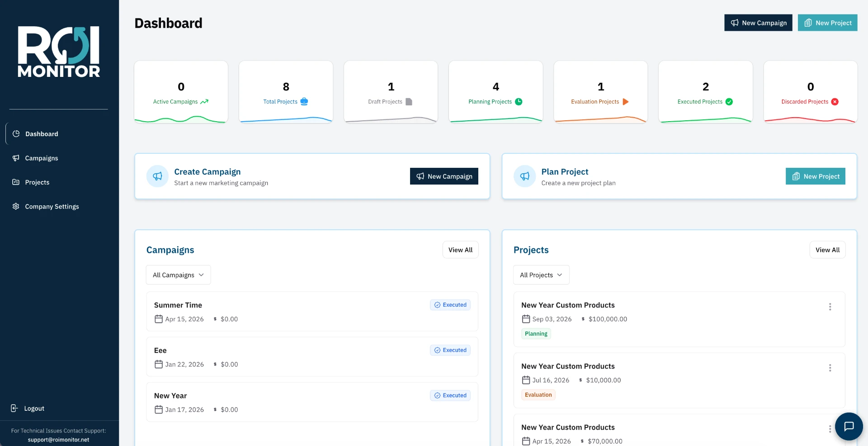Click calendar icon next to Apr 15, 2026 in Summer Time
This screenshot has height=446, width=868.
[x=159, y=319]
